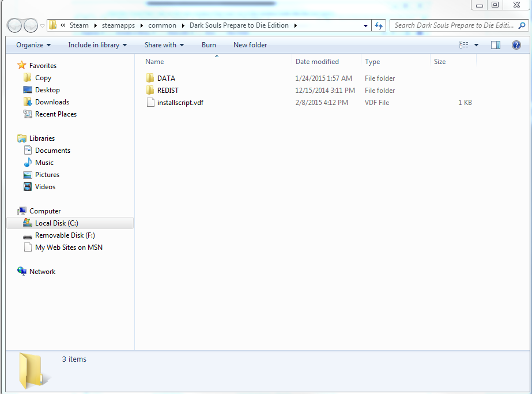Open the Pictures library
The height and width of the screenshot is (394, 532).
(47, 175)
